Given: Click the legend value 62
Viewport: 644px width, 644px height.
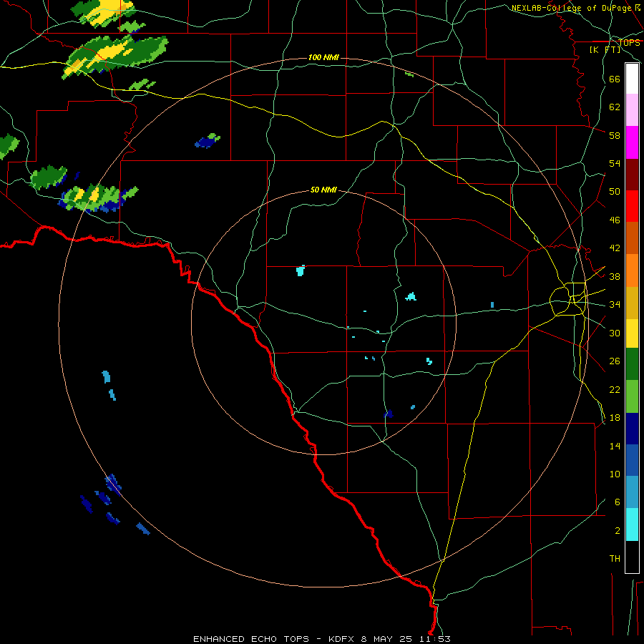Looking at the screenshot, I should click(615, 107).
